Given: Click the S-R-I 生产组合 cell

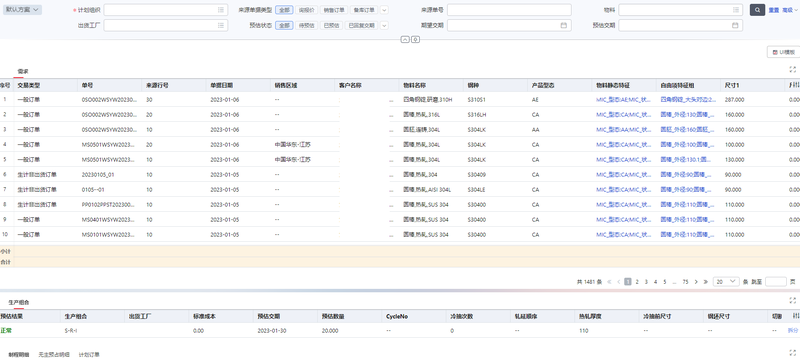Looking at the screenshot, I should [71, 330].
